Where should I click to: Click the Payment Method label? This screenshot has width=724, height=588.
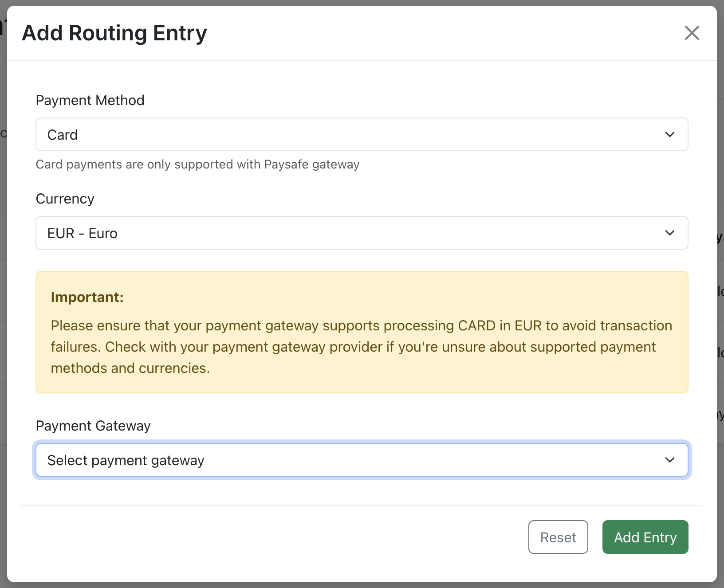point(90,100)
